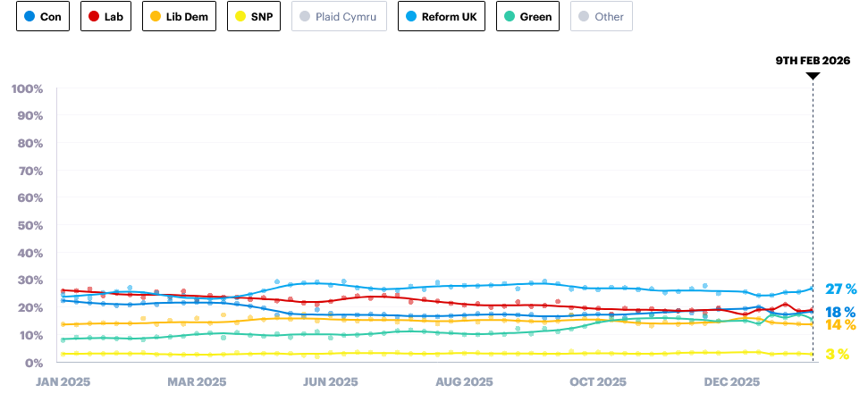Click the OCT 2025 axis label

click(x=598, y=382)
